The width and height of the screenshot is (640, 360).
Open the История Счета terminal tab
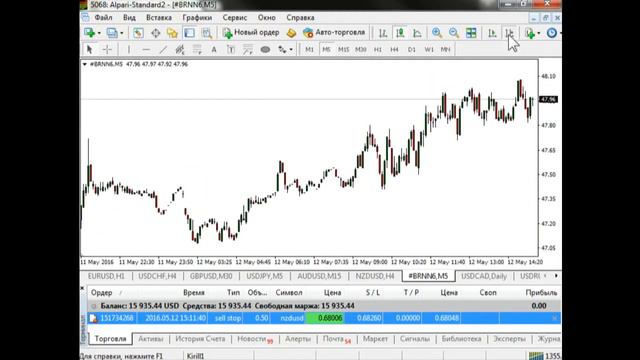pyautogui.click(x=200, y=339)
